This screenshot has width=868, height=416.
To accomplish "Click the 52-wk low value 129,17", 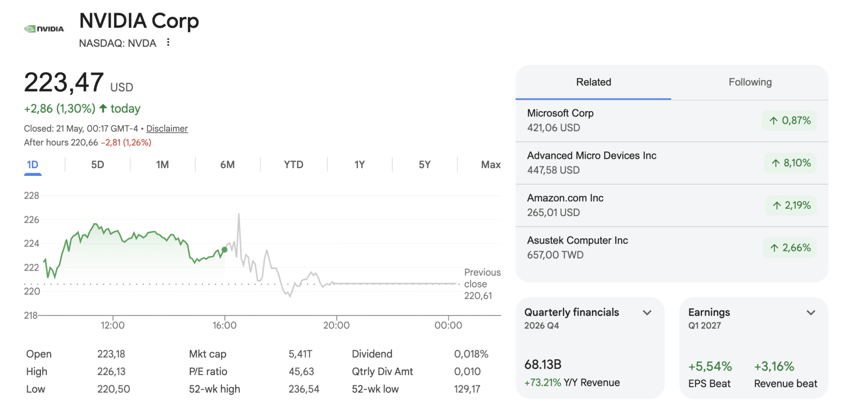I will pos(467,389).
